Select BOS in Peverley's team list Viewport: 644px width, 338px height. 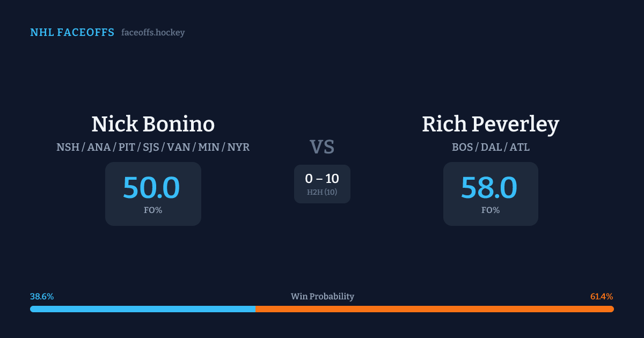click(462, 147)
